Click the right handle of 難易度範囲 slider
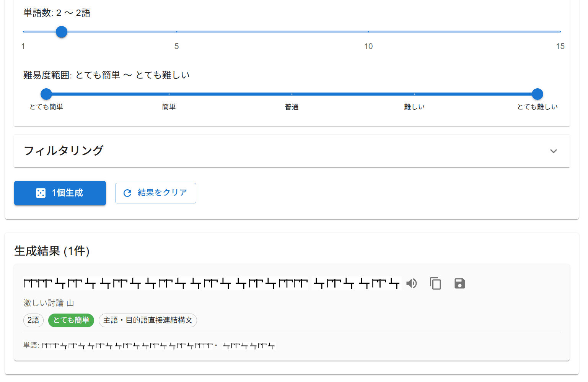Screen dimensions: 588x382 (537, 94)
